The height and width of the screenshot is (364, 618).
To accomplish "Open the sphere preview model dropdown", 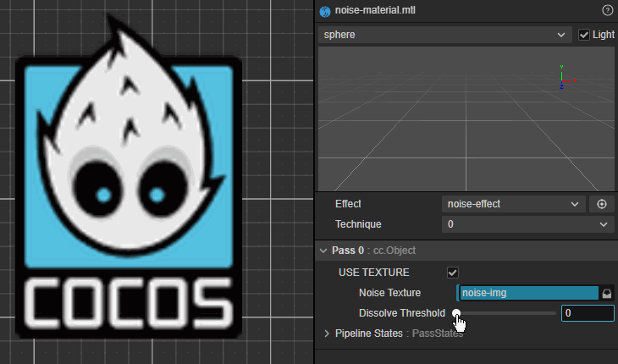I will 443,35.
